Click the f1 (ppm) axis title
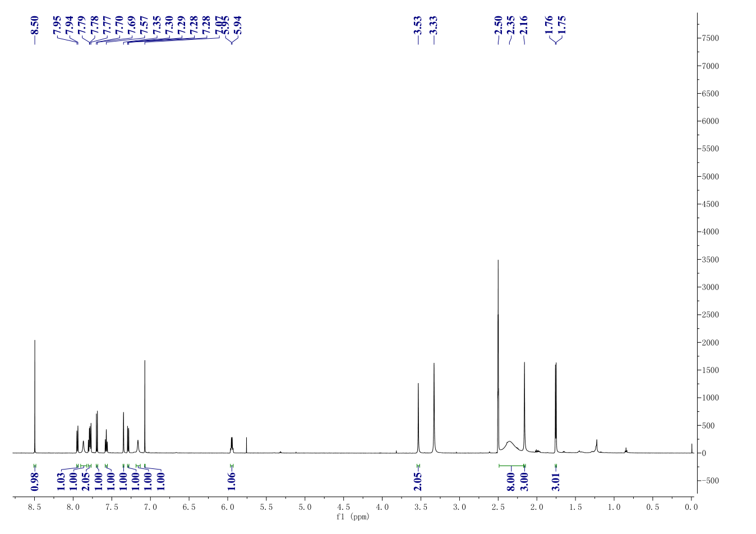The image size is (756, 534). point(353,517)
